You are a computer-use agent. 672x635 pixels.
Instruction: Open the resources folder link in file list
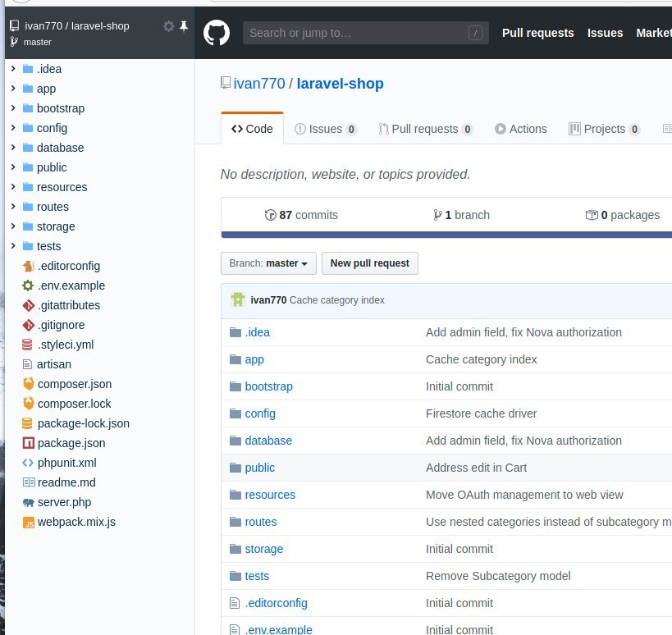tap(270, 495)
